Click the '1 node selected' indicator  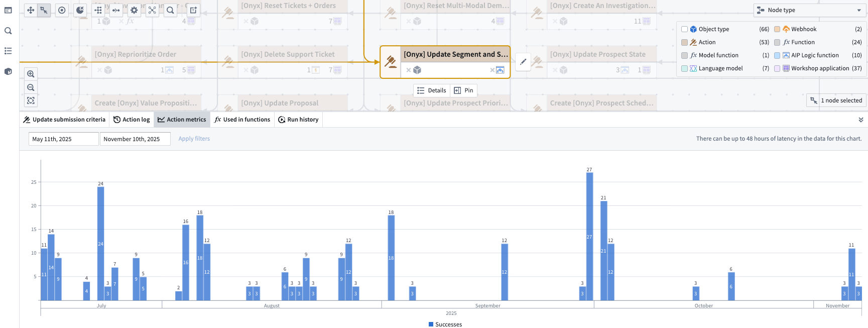(835, 100)
